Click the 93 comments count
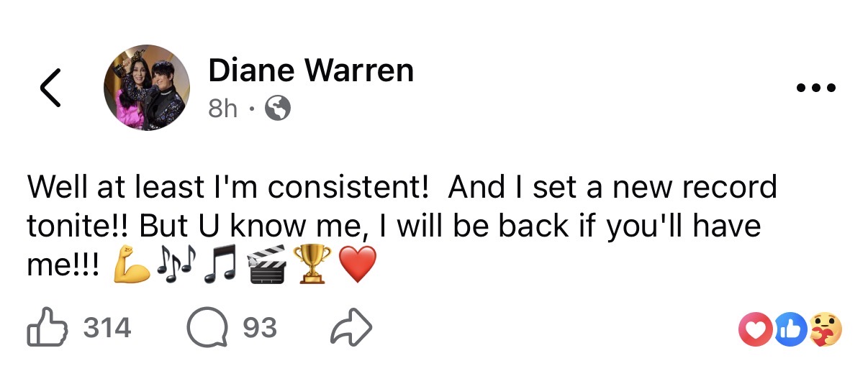The image size is (868, 389). [x=260, y=328]
